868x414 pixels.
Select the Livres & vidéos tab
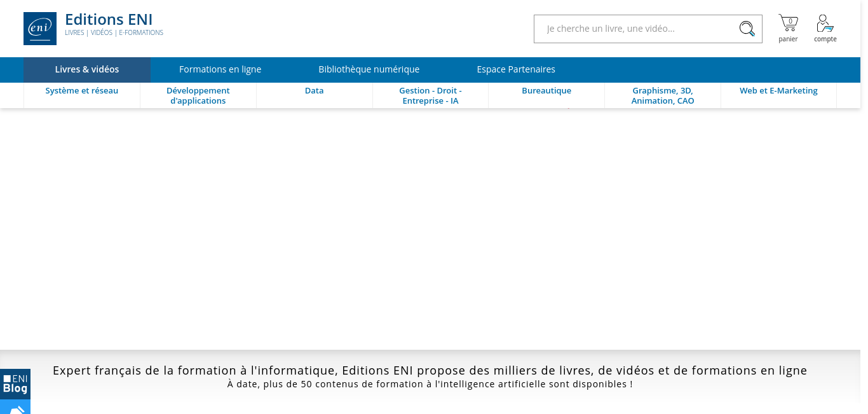[87, 69]
